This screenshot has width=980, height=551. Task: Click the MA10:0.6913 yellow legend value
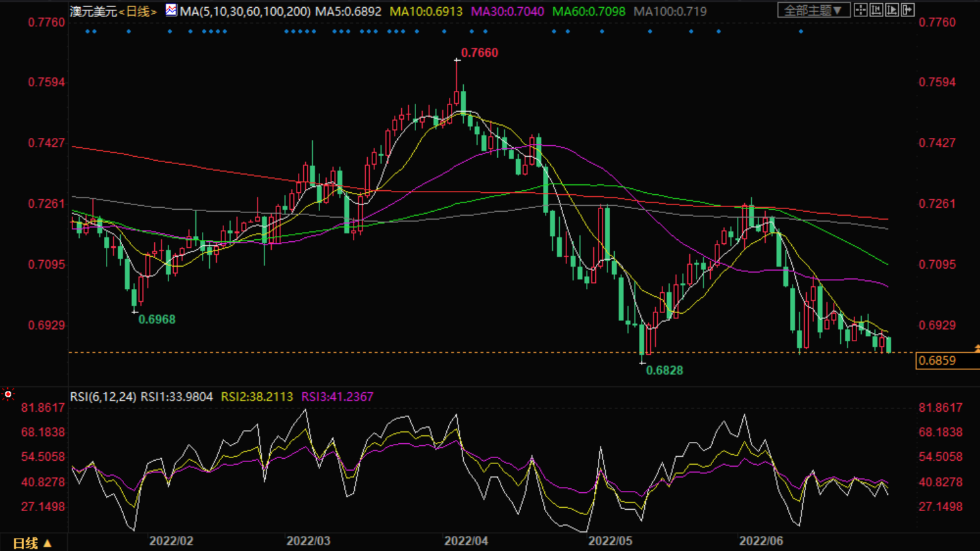click(x=426, y=12)
